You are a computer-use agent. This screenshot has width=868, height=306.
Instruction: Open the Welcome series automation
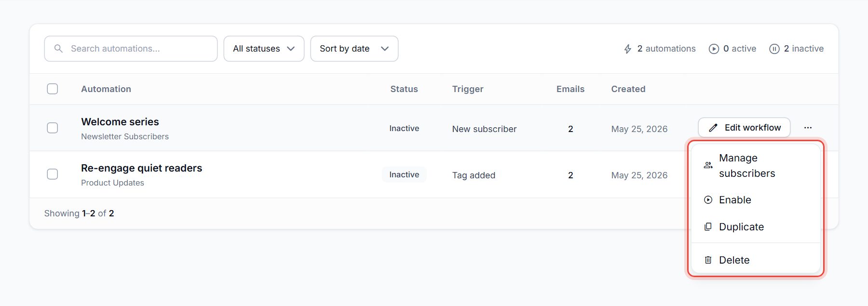coord(120,122)
